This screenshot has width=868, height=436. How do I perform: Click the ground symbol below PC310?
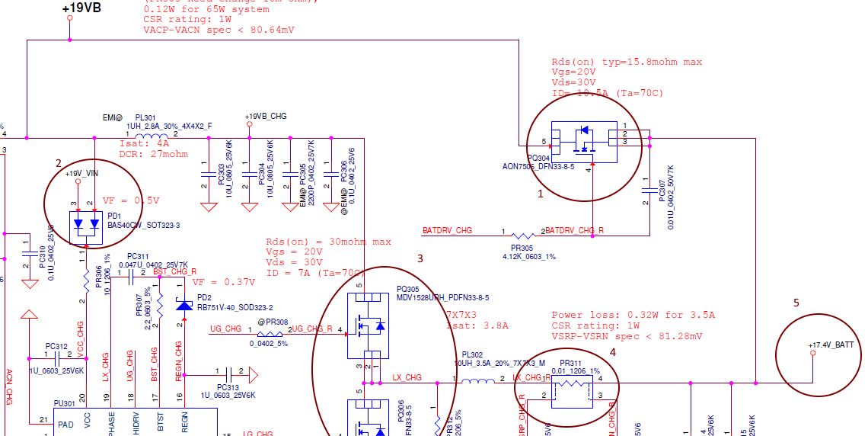pyautogui.click(x=30, y=284)
